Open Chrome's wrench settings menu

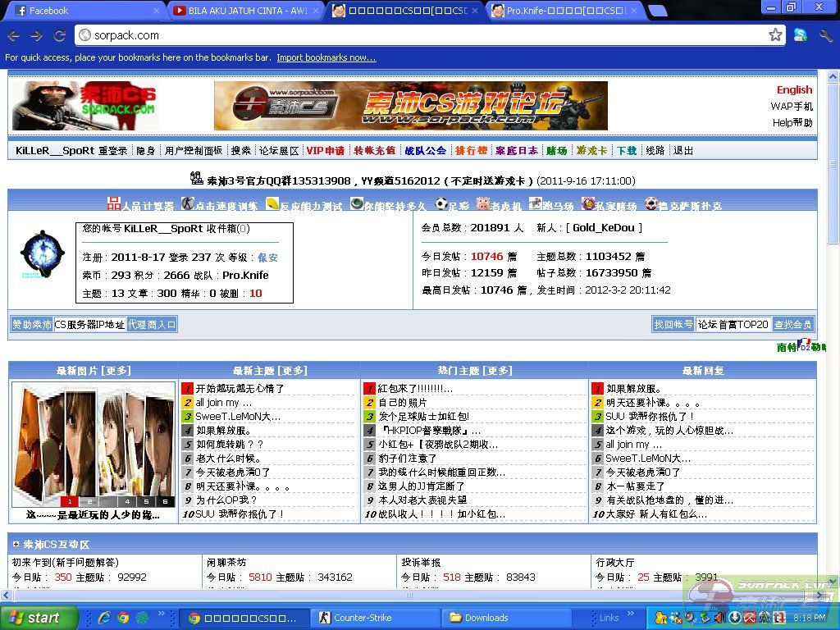click(x=825, y=35)
